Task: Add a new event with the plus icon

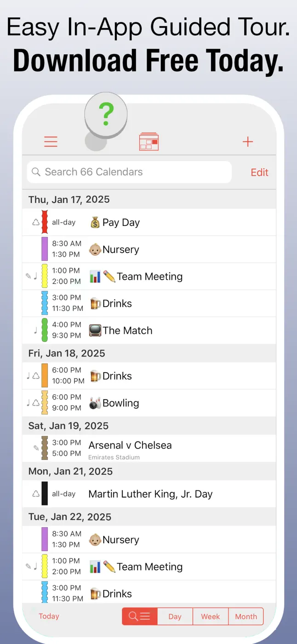Action: 248,142
